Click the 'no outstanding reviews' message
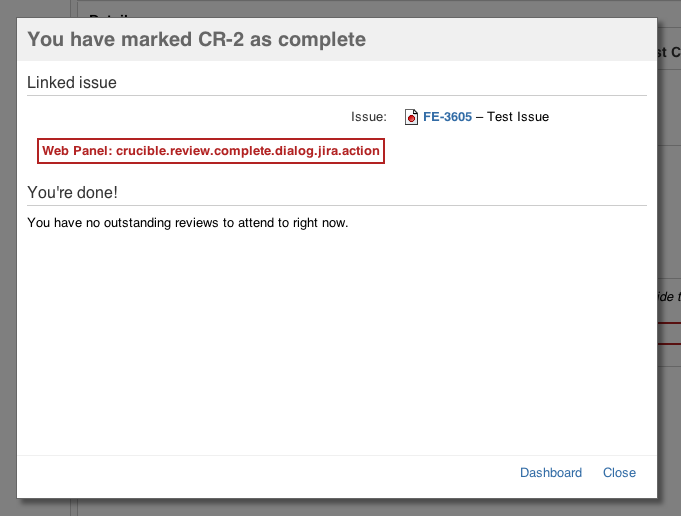The image size is (681, 516). [187, 223]
